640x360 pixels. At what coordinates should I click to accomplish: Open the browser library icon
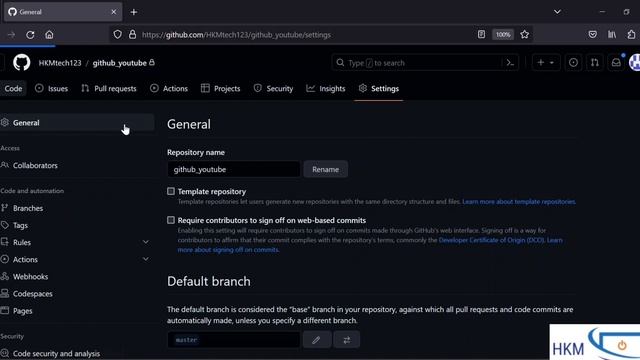point(612,35)
